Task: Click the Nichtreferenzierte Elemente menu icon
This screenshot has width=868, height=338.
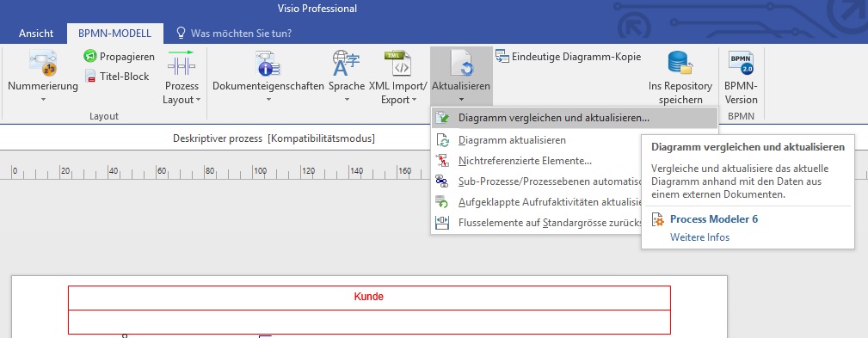Action: (442, 161)
